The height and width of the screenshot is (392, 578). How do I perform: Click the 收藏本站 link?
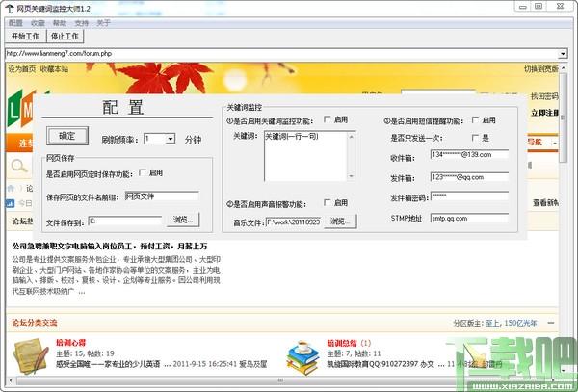(x=54, y=69)
